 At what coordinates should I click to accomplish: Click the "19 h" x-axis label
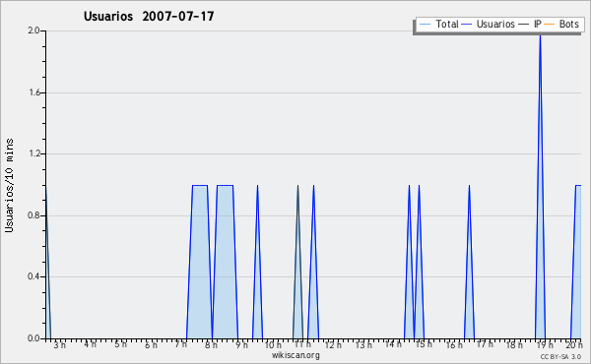coord(545,344)
